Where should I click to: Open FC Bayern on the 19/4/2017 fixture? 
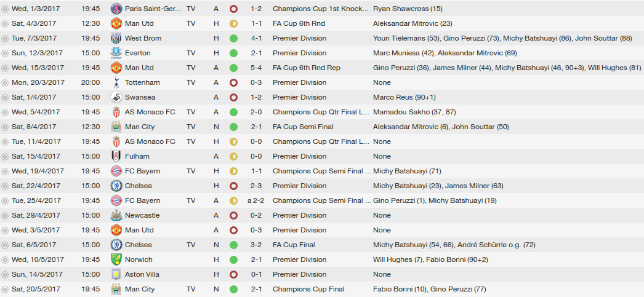pos(142,171)
